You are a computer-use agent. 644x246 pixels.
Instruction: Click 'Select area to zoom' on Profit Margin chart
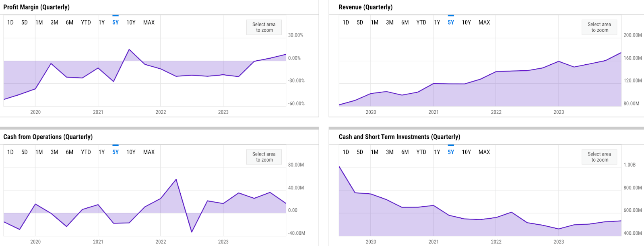(264, 27)
